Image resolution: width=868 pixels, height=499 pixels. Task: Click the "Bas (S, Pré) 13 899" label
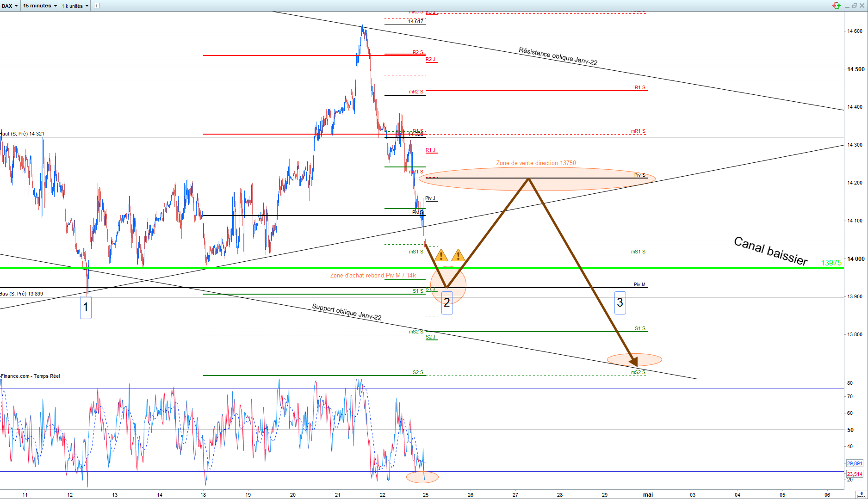point(22,294)
